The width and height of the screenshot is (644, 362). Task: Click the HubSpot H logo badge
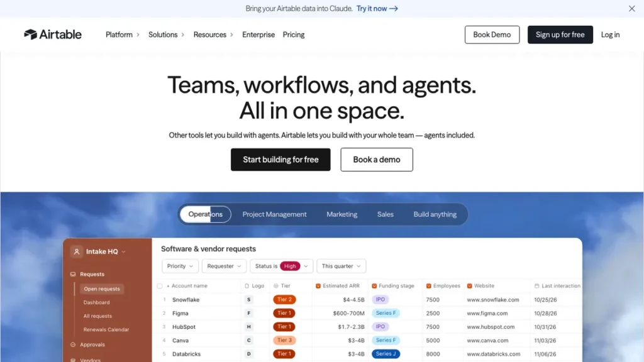[248, 327]
